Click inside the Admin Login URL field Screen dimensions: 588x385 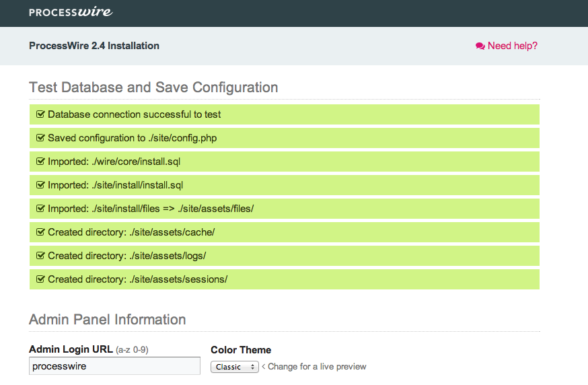coord(114,366)
